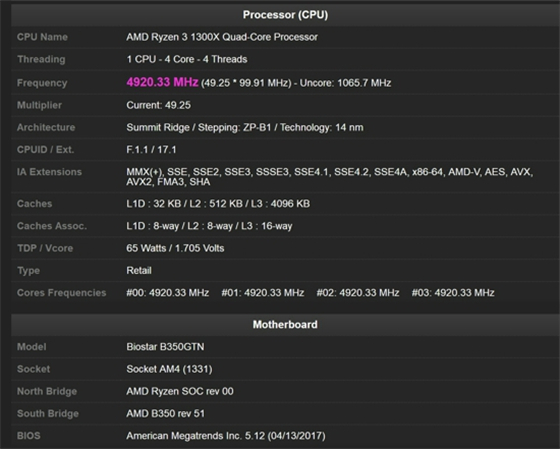Click the 'AMD Ryzen SOC rev 00' value
Viewport: 560px width, 449px height.
(180, 391)
